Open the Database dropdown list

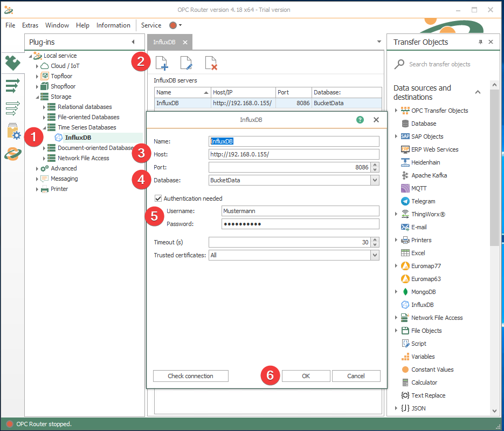375,180
